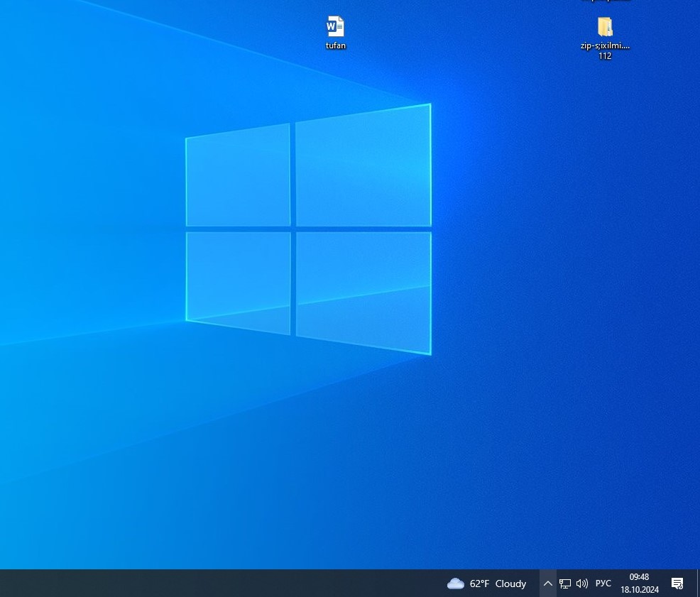
Task: Open the volume speaker icon
Action: tap(581, 584)
